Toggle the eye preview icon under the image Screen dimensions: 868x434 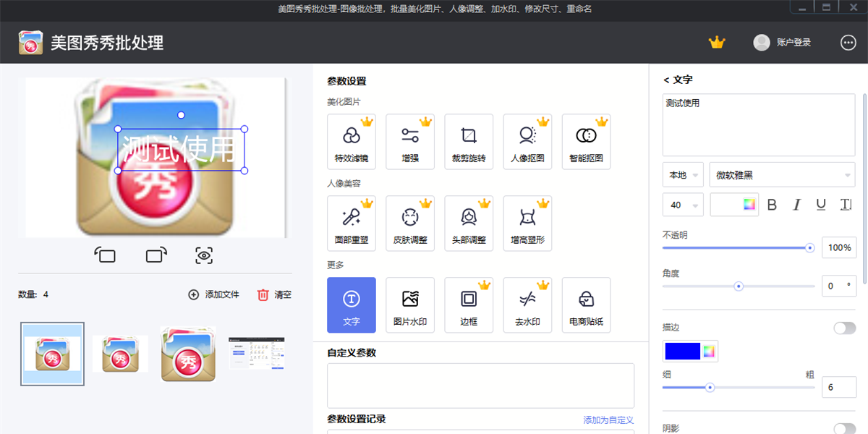(x=204, y=255)
